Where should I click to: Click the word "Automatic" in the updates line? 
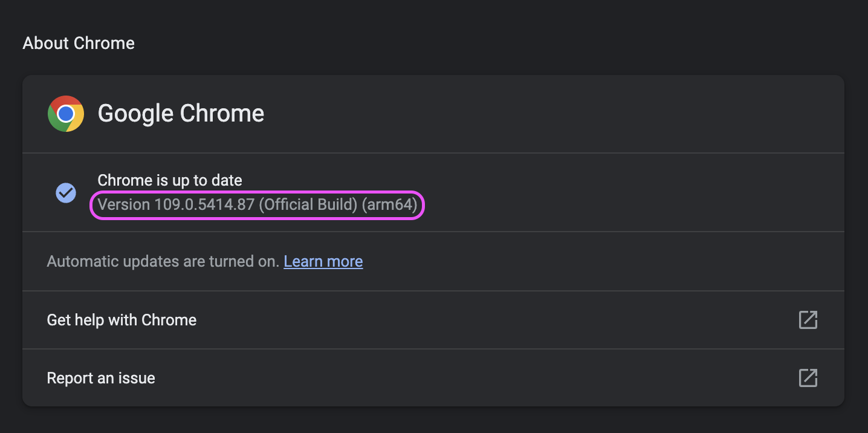pyautogui.click(x=83, y=261)
